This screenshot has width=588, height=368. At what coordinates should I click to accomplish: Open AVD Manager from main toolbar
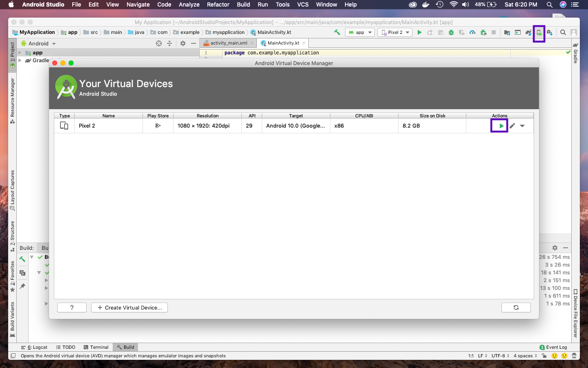tap(539, 33)
